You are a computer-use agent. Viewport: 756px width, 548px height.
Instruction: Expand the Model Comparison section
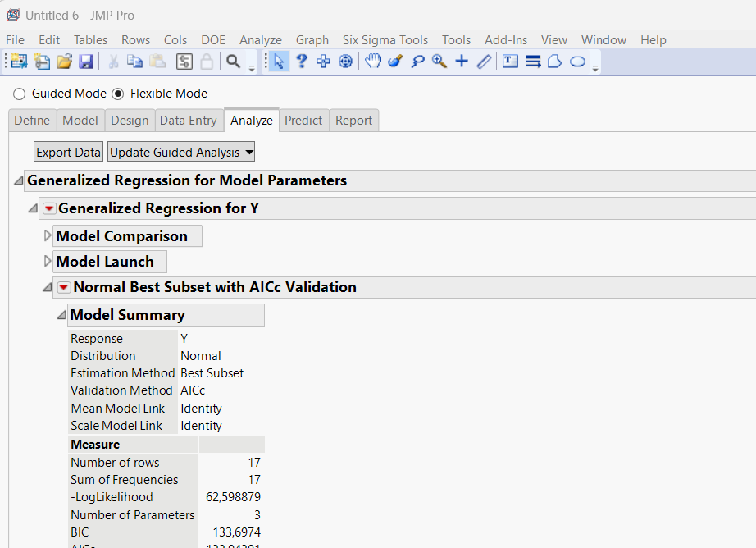48,235
